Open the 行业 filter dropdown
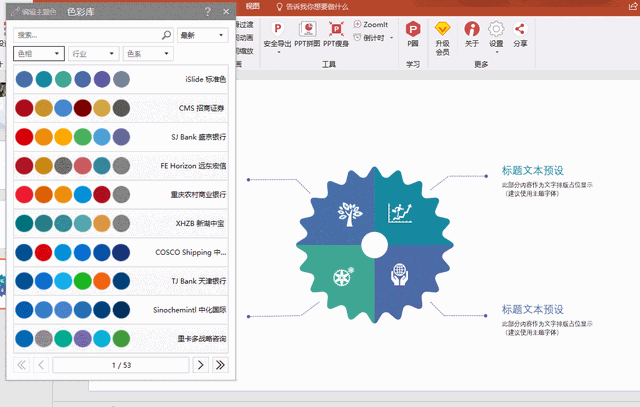 click(x=93, y=53)
